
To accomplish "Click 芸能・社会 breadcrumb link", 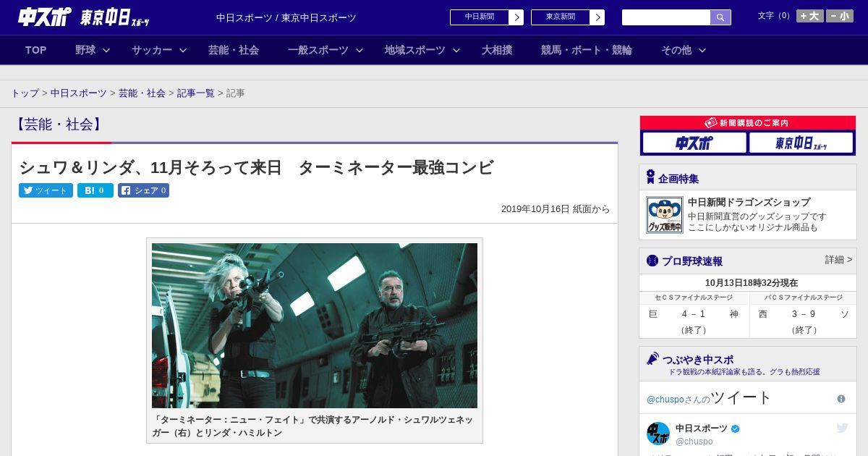I will [x=142, y=93].
